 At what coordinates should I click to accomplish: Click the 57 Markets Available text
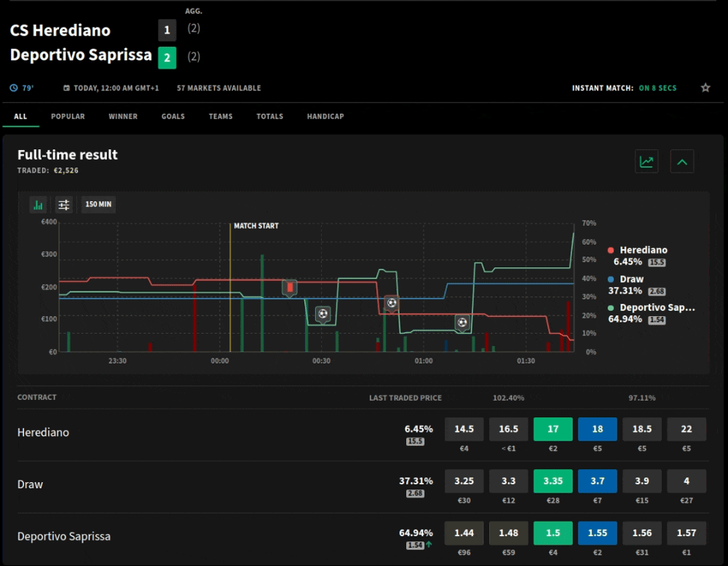pyautogui.click(x=218, y=88)
